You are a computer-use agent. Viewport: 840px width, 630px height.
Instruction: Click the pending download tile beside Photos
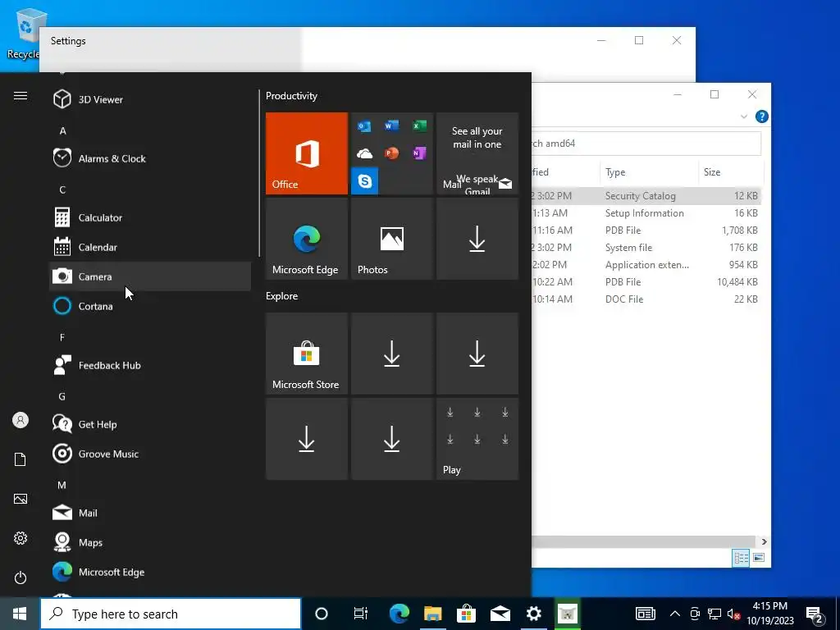477,239
